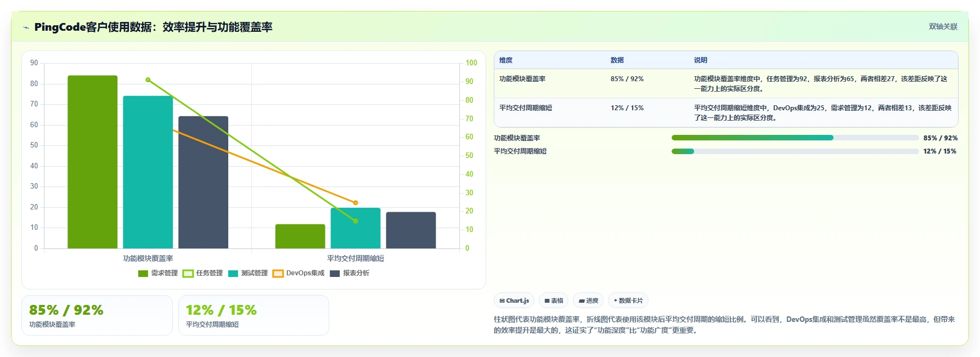
Task: Click the 说明 column header
Action: [x=701, y=60]
